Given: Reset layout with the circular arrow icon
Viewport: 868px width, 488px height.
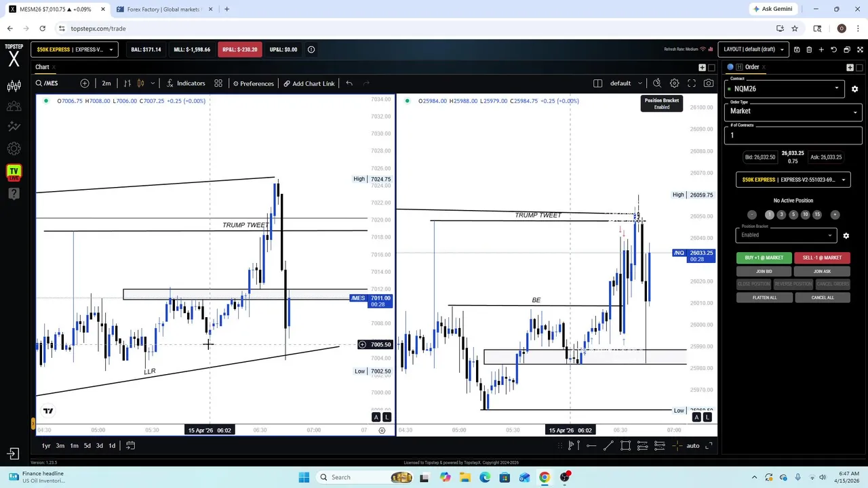Looking at the screenshot, I should coord(833,49).
